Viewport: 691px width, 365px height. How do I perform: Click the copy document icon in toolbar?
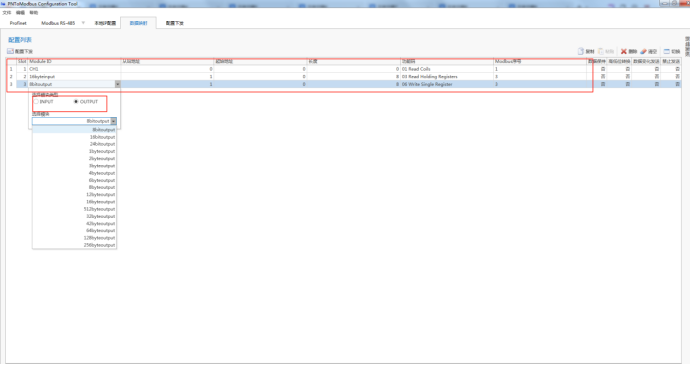[581, 52]
